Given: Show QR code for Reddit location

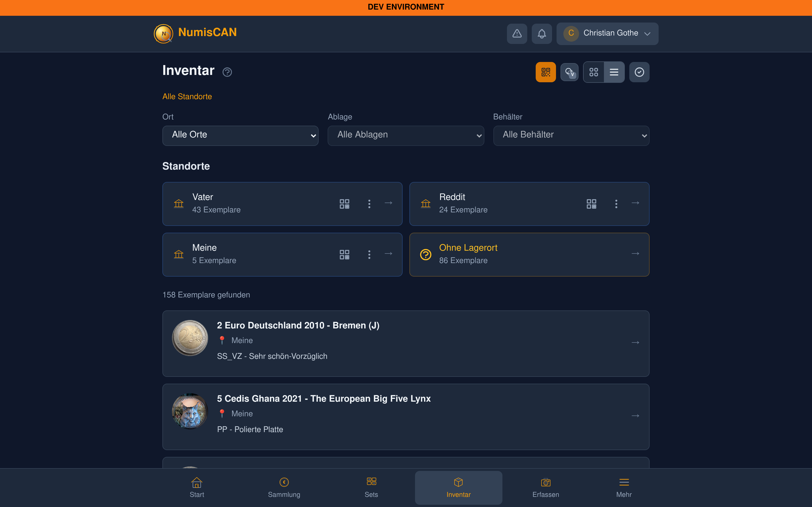Looking at the screenshot, I should click(591, 204).
